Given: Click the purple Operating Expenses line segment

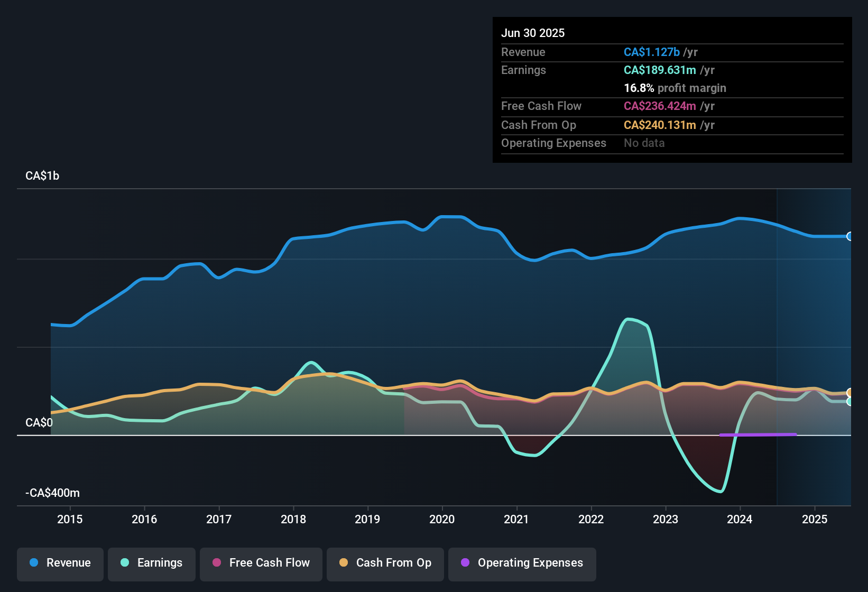Looking at the screenshot, I should (x=758, y=434).
